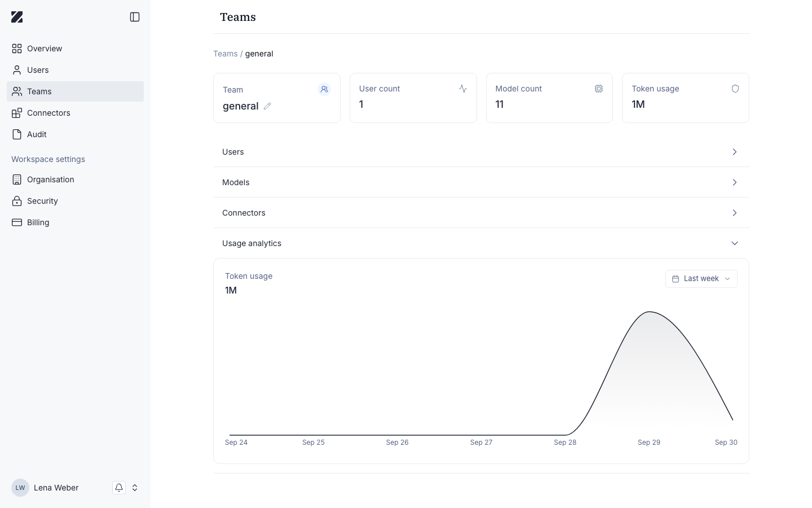Click the chevron on the Users row
The width and height of the screenshot is (812, 508).
(x=735, y=152)
